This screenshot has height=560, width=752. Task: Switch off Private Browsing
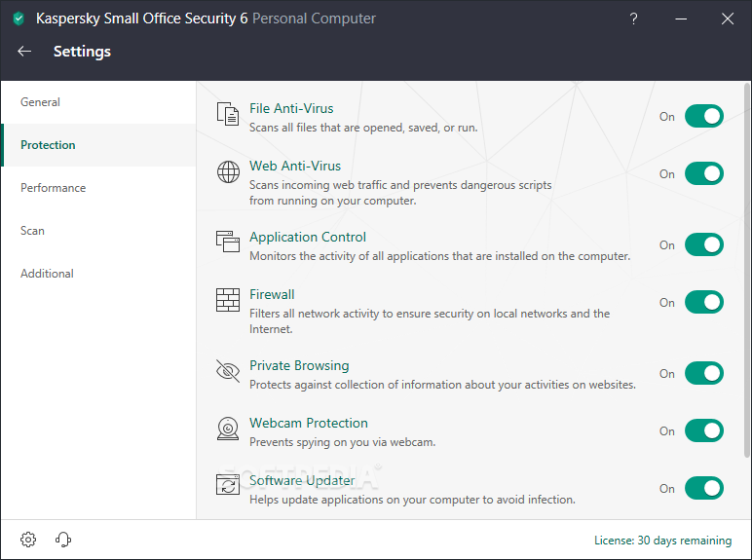click(x=704, y=373)
